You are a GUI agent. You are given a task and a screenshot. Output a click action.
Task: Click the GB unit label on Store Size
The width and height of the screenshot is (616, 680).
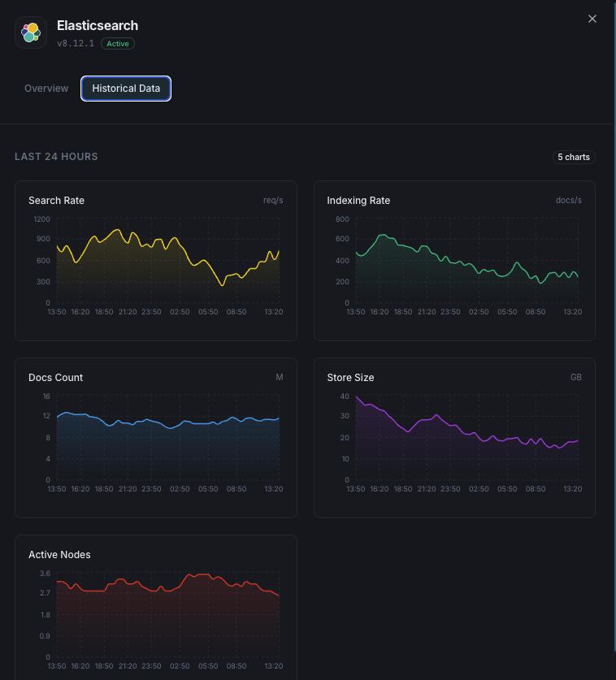(x=576, y=377)
